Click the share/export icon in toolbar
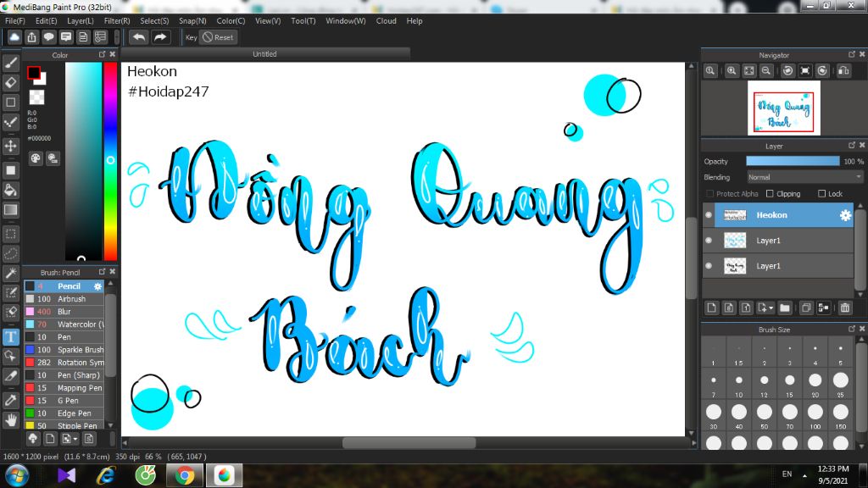 tap(31, 37)
